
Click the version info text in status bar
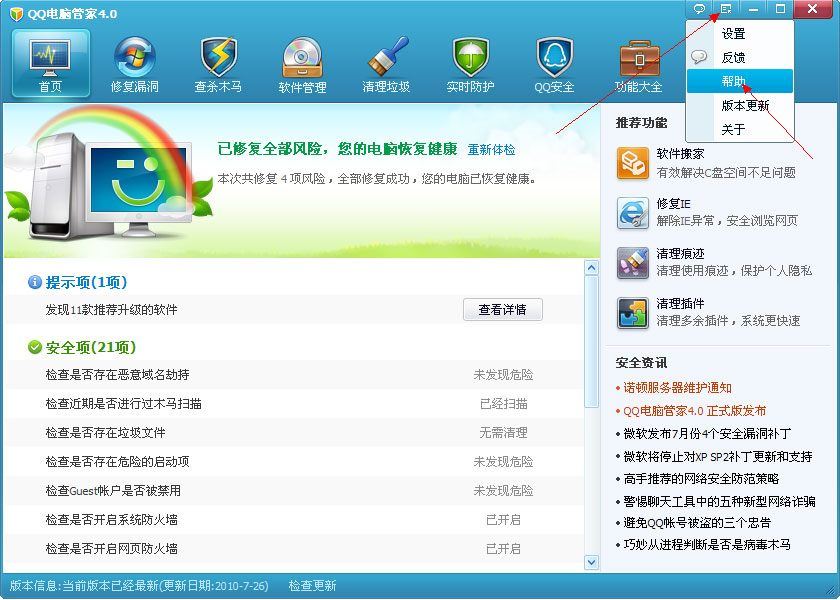[139, 586]
